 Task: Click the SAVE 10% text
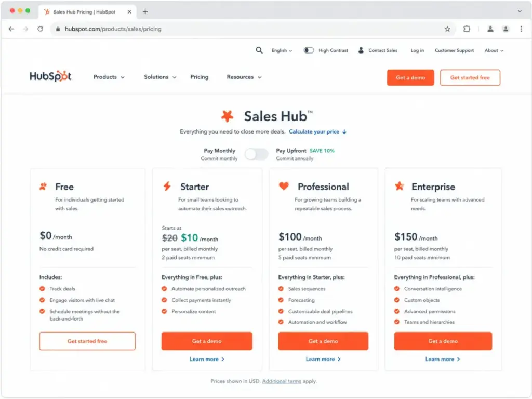tap(322, 151)
